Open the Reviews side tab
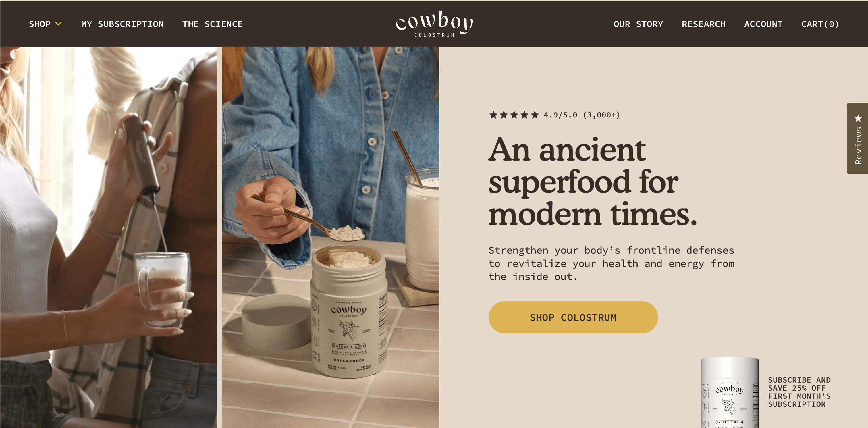 click(x=857, y=138)
